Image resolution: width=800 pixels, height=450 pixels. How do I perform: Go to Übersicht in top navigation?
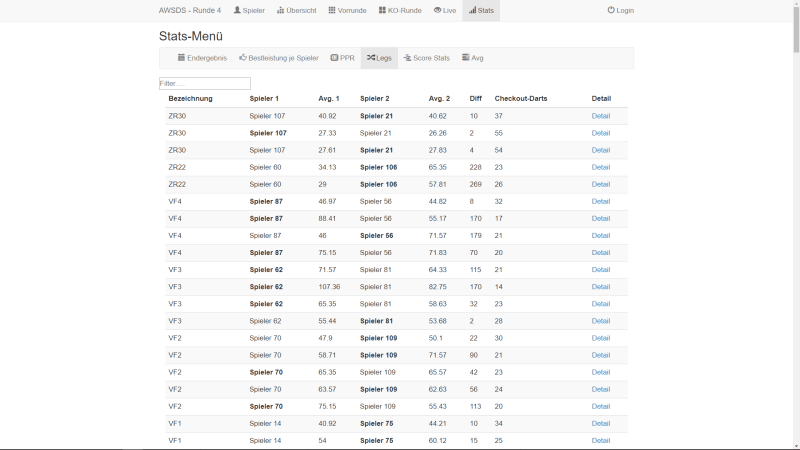click(297, 10)
